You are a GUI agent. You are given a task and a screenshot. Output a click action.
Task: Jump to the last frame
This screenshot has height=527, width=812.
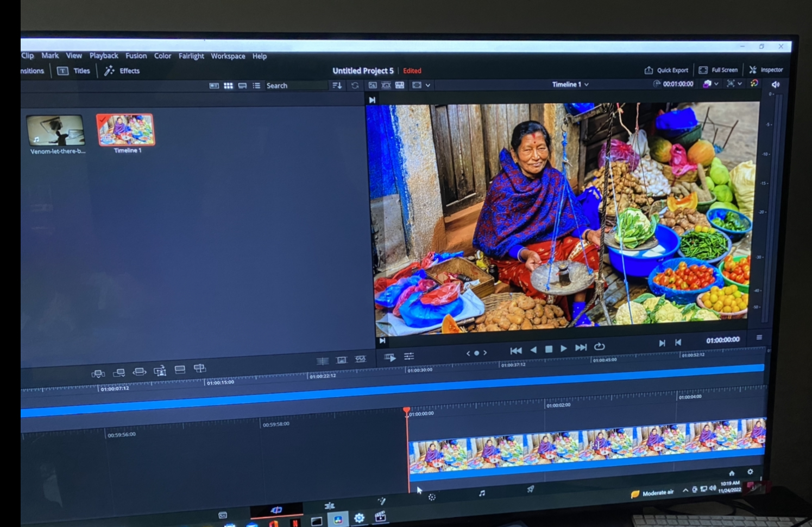(581, 347)
